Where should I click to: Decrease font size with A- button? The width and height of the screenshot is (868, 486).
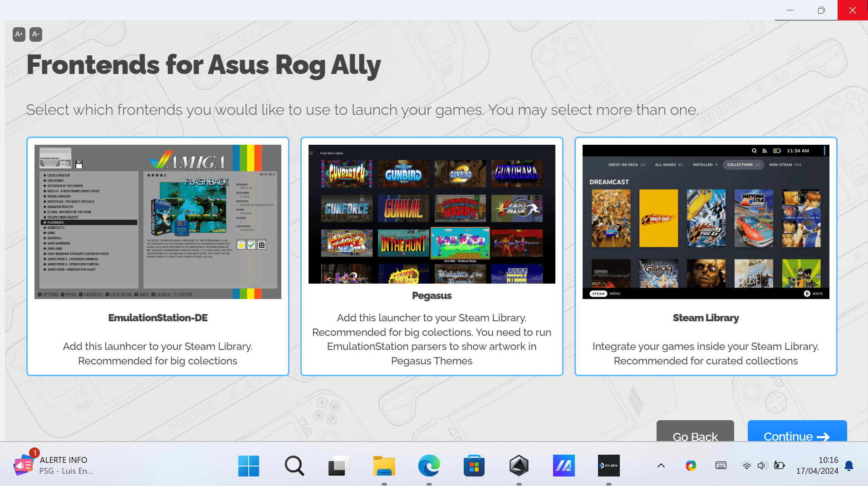[x=36, y=34]
